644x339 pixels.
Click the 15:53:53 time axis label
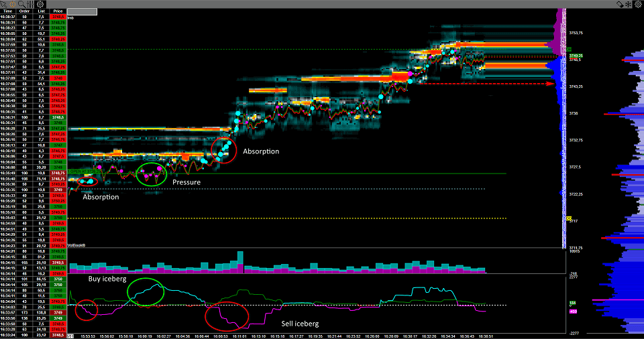(88, 336)
